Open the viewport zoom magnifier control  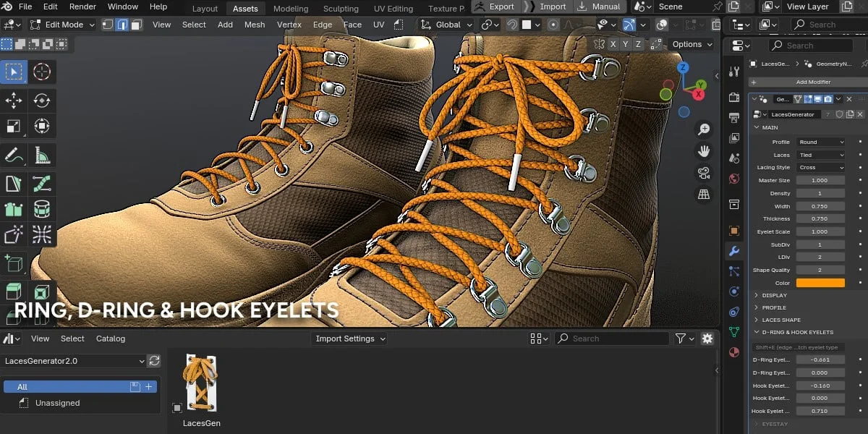coord(703,129)
